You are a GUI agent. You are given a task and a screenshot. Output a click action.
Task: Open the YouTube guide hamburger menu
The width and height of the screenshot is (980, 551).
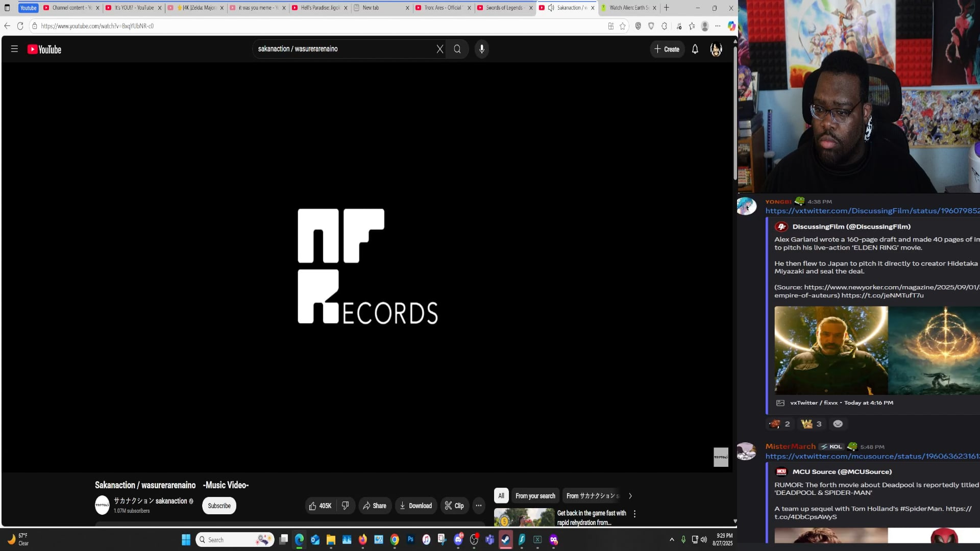[14, 49]
